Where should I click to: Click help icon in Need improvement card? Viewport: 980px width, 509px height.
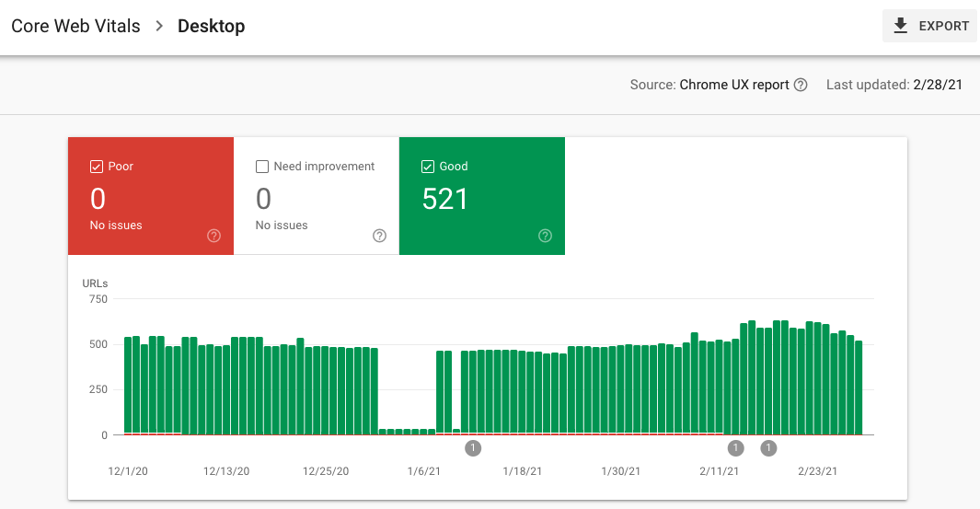pos(379,236)
